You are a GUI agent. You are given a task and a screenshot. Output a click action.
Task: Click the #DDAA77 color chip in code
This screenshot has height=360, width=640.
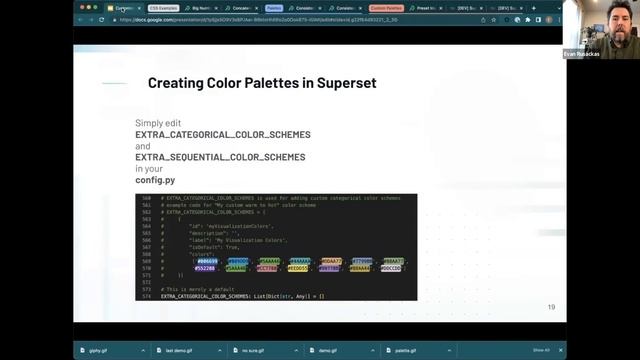click(331, 261)
